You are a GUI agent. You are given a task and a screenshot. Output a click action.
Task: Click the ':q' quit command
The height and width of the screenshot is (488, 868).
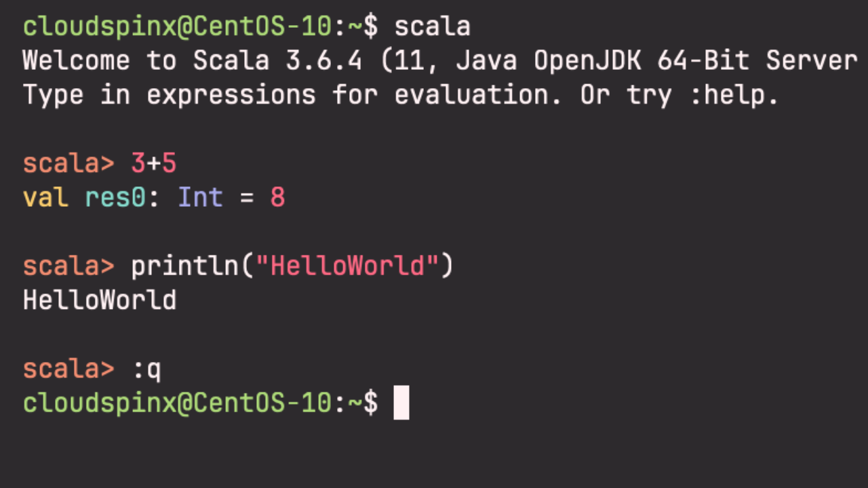(147, 369)
